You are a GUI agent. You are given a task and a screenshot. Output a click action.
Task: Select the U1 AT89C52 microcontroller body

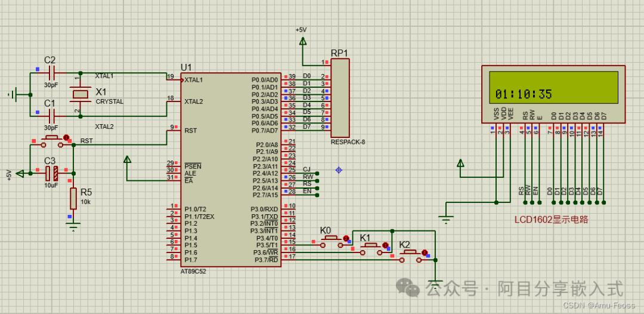tap(231, 170)
